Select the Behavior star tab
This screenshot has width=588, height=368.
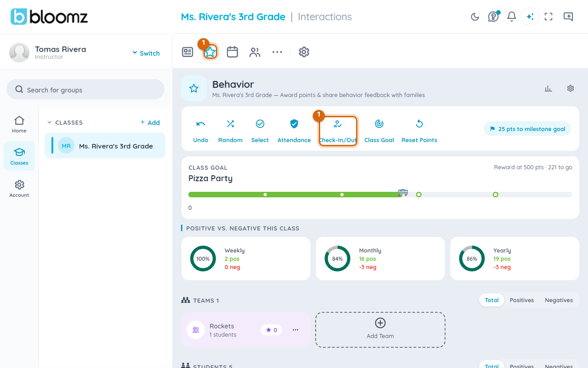coord(210,52)
